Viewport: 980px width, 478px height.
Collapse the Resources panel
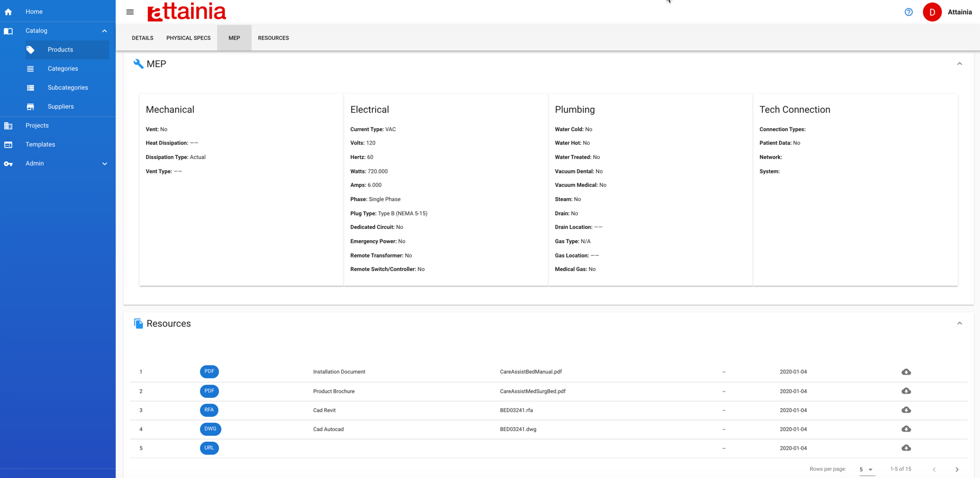959,323
